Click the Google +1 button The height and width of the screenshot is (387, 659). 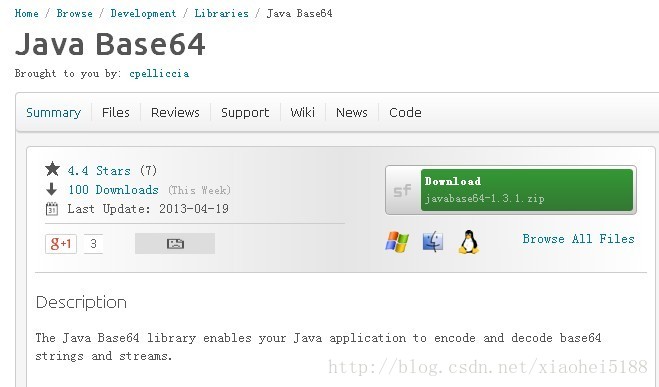pos(61,244)
